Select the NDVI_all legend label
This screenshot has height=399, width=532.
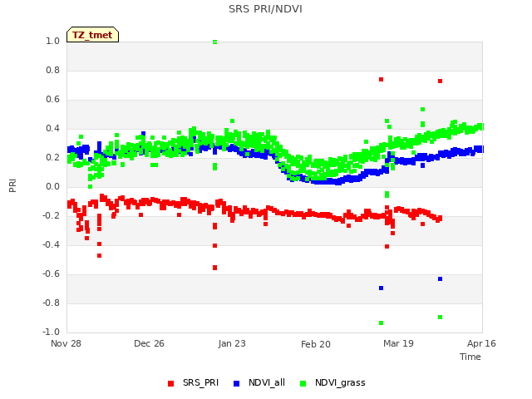[267, 382]
